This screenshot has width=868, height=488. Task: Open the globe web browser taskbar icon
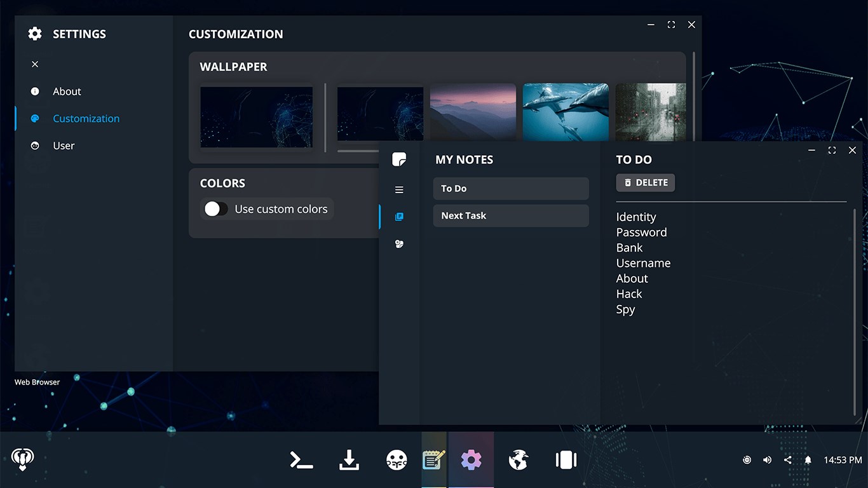coord(519,460)
